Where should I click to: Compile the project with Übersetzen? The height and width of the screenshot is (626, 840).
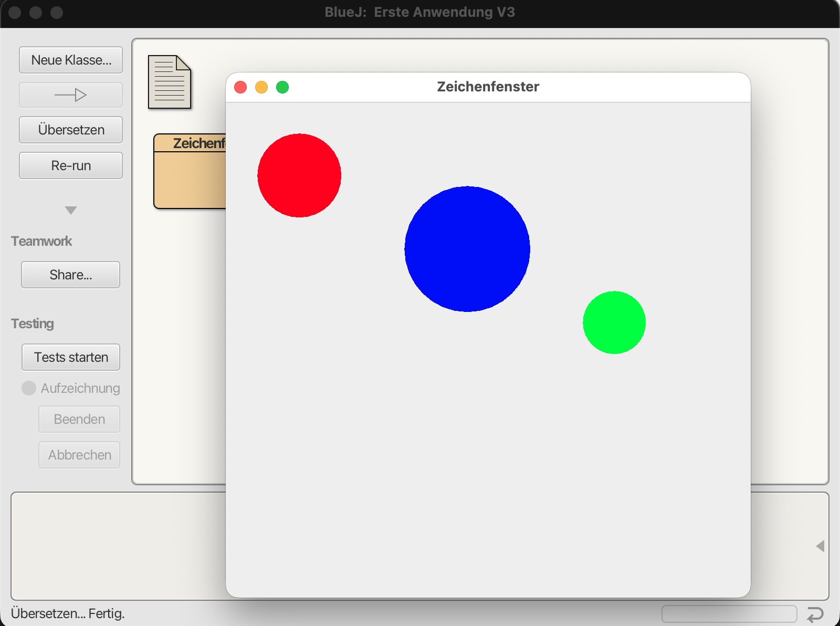coord(71,130)
